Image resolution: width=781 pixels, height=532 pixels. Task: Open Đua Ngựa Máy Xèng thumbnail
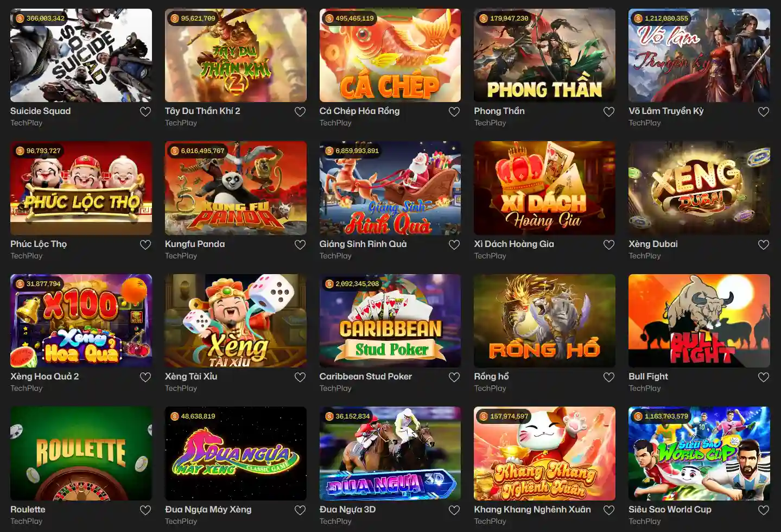point(236,454)
